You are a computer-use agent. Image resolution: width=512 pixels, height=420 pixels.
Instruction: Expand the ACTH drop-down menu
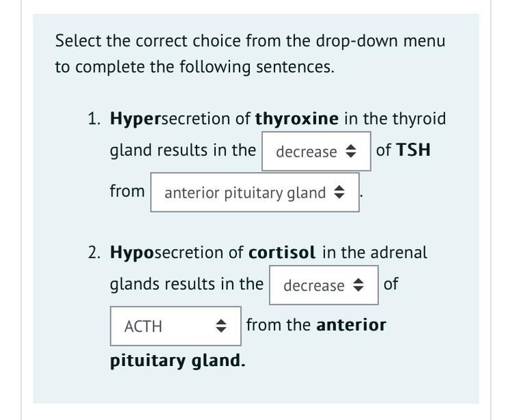[175, 326]
